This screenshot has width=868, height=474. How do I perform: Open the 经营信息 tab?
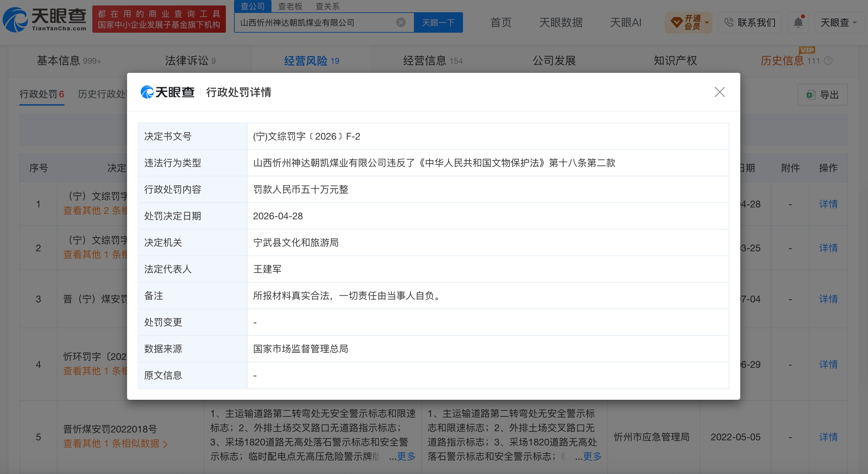pyautogui.click(x=433, y=61)
